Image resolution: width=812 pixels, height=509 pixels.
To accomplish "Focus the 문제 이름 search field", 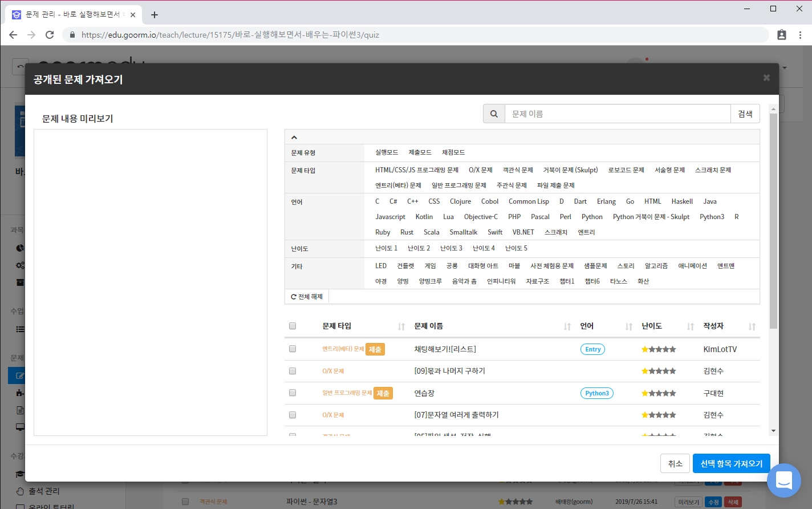I will coord(617,114).
